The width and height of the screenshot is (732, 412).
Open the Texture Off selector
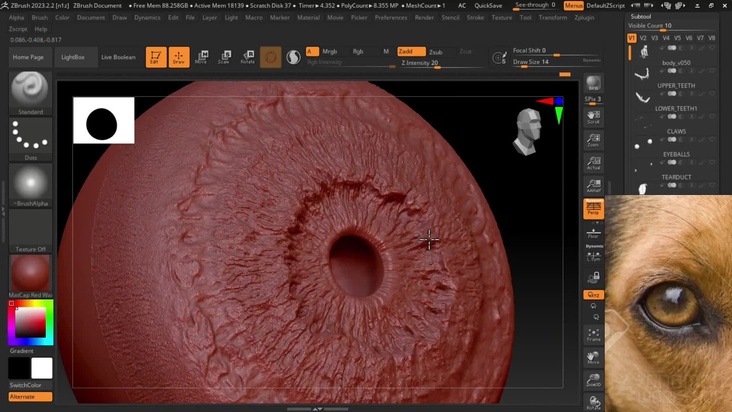click(x=30, y=231)
